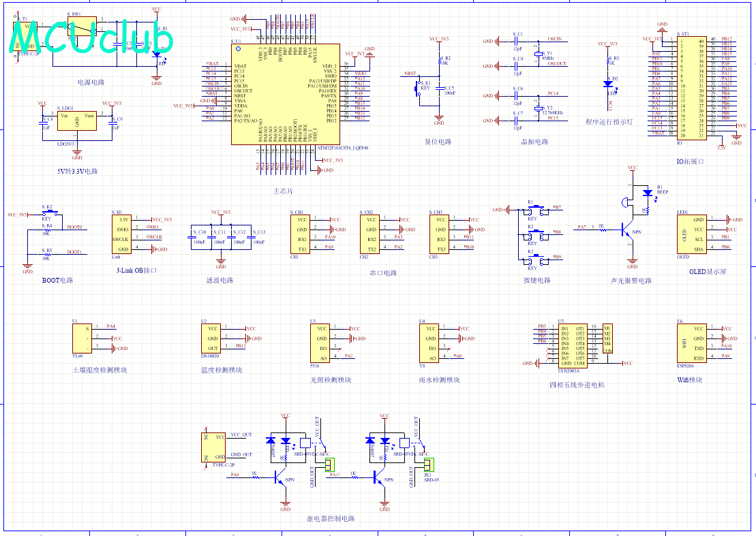Click the S_K1 reset KEY switch symbol
Viewport: 756px width, 536px height.
418,89
